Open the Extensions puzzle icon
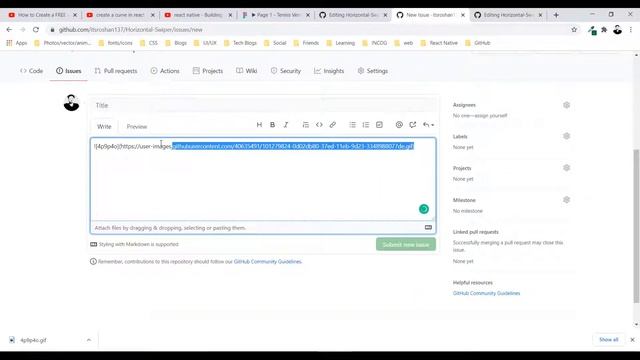640x360 pixels. tap(604, 29)
